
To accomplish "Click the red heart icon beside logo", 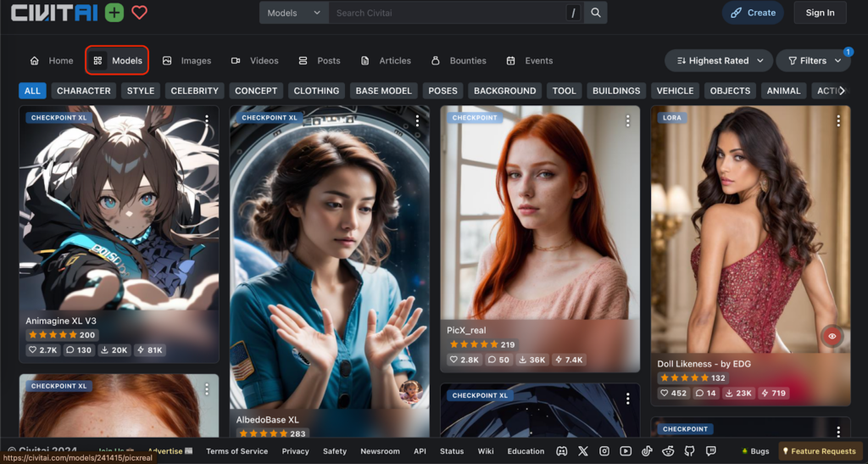I will (x=139, y=13).
